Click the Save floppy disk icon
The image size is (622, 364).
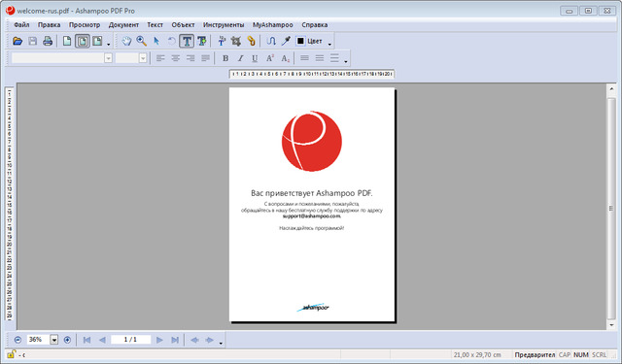(x=32, y=41)
